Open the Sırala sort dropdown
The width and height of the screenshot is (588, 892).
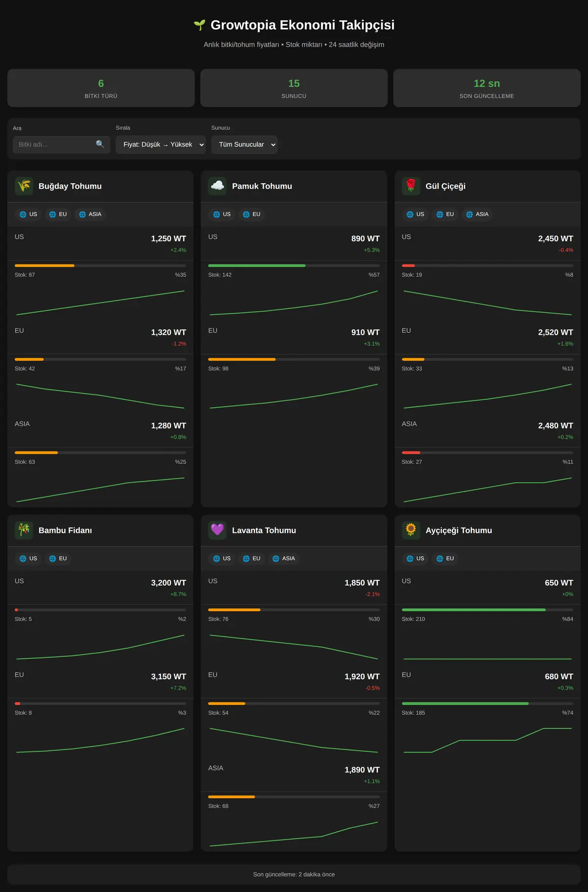pos(161,145)
